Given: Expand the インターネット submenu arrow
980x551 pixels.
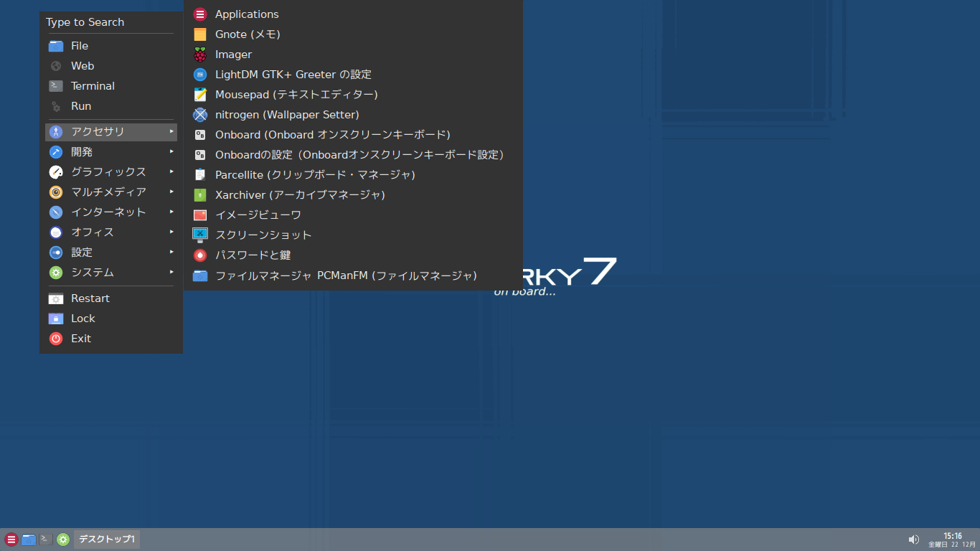Looking at the screenshot, I should pyautogui.click(x=171, y=212).
